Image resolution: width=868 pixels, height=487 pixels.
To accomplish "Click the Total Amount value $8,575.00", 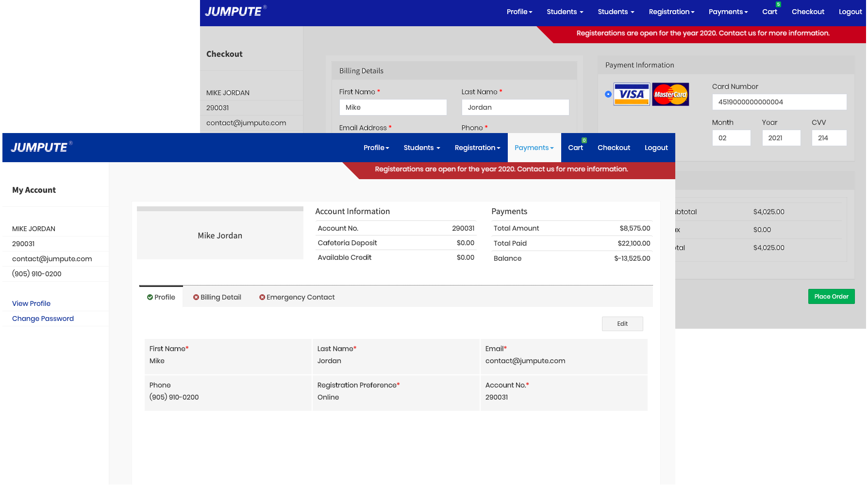I will click(634, 228).
